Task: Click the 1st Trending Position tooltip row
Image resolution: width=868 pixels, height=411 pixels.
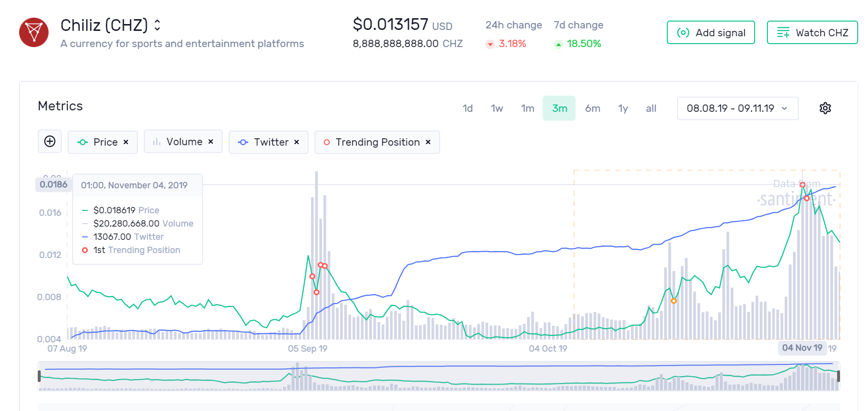Action: pos(131,250)
